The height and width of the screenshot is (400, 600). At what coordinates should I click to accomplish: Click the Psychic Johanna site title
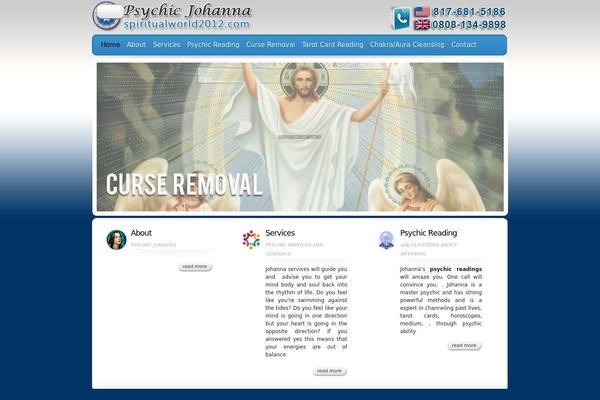point(187,11)
